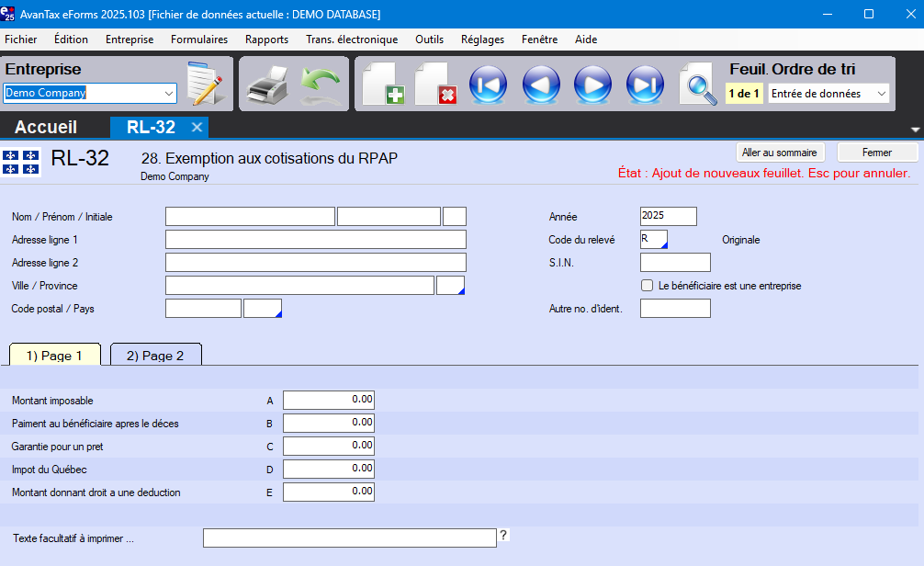
Task: Go to next slip arrow button
Action: 593,85
